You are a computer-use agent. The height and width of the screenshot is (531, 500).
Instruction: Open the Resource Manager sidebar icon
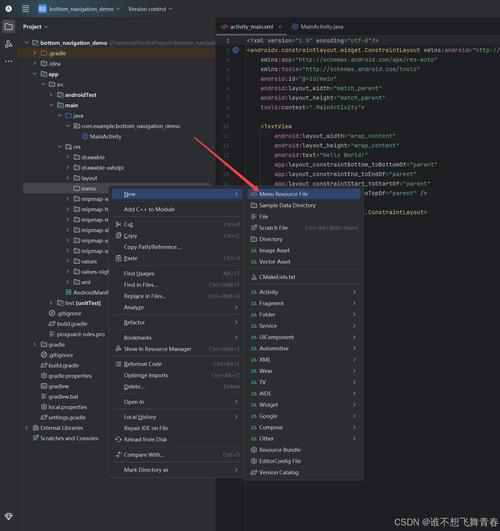[9, 44]
